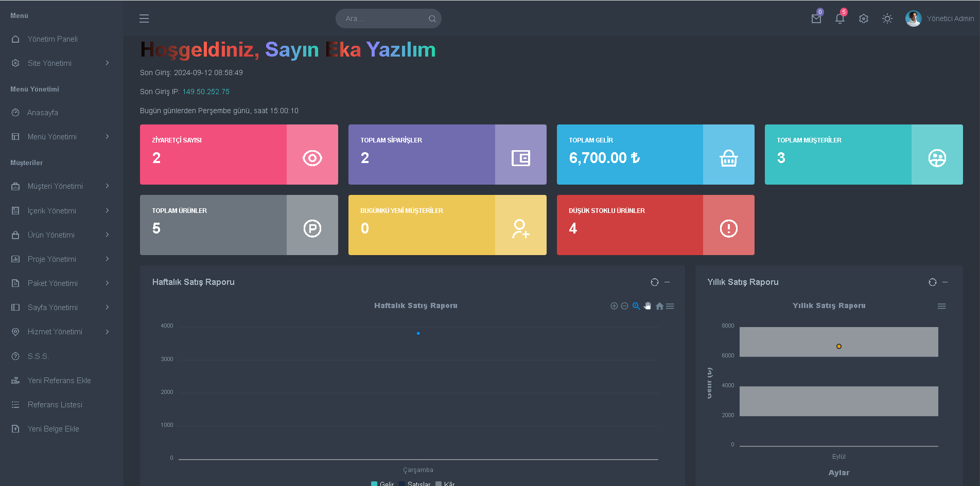Expand Ürün Yönetimi submenu
Viewport: 980px width, 486px height.
[x=62, y=235]
